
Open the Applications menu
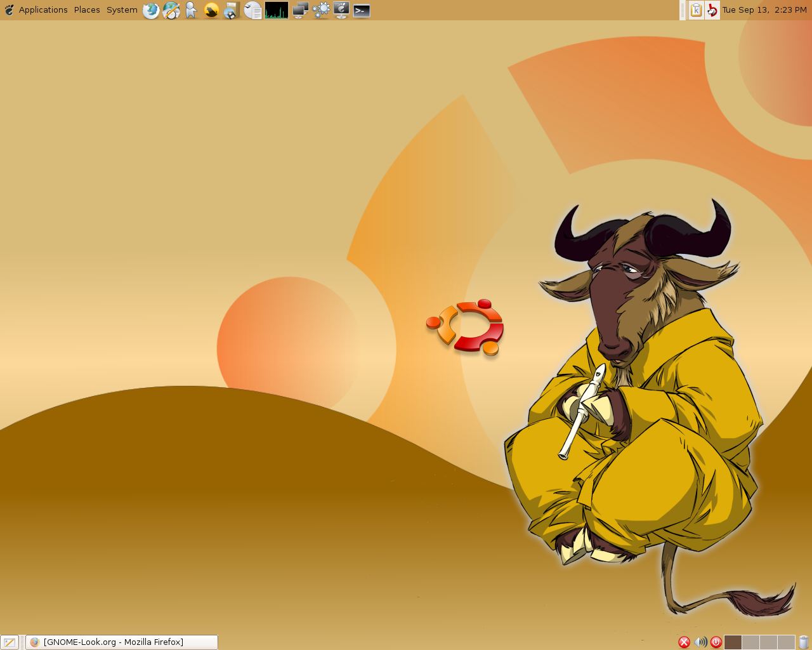coord(43,10)
